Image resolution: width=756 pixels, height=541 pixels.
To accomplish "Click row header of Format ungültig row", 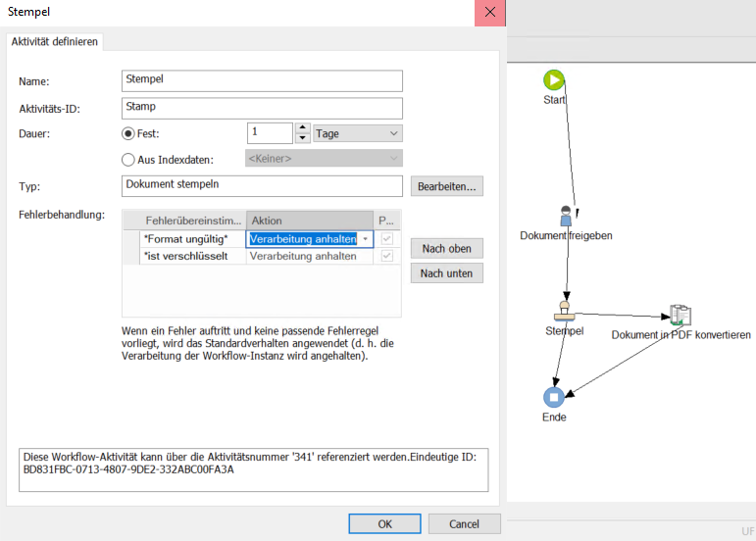I will point(131,239).
